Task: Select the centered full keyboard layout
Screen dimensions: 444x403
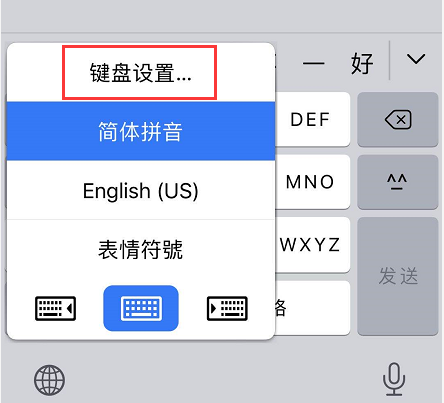Action: pyautogui.click(x=141, y=308)
